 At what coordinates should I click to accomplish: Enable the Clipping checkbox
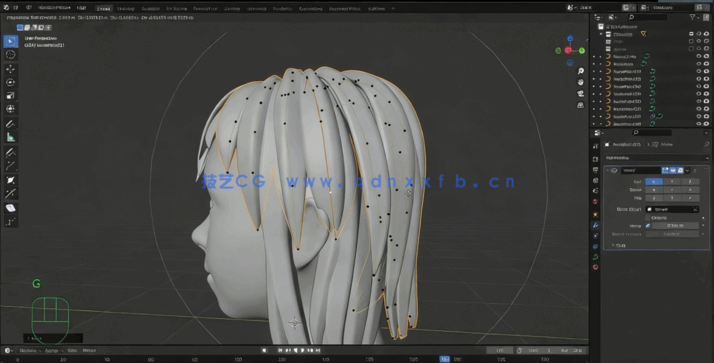(x=648, y=218)
